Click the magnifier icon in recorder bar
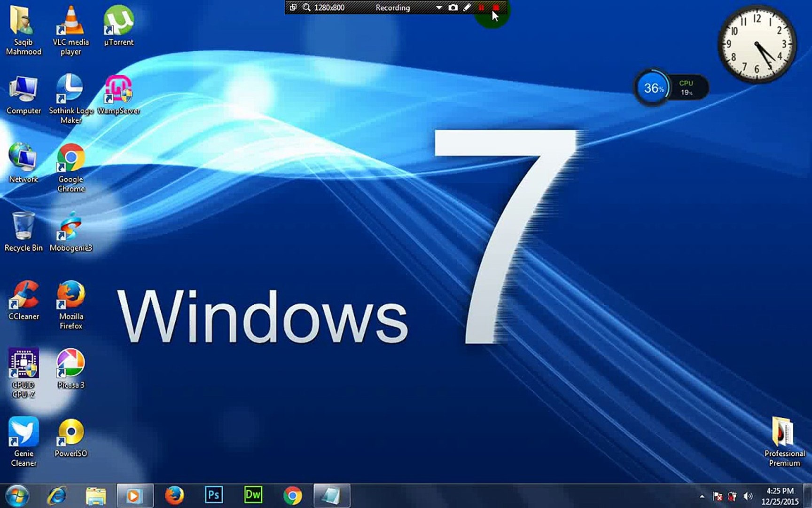Image resolution: width=812 pixels, height=508 pixels. 306,8
